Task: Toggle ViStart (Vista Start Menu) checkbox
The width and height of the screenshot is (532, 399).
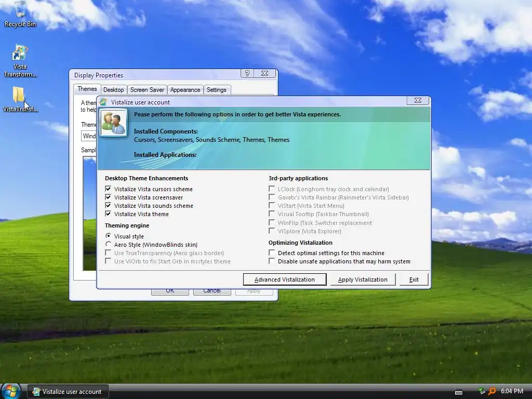Action: (271, 205)
